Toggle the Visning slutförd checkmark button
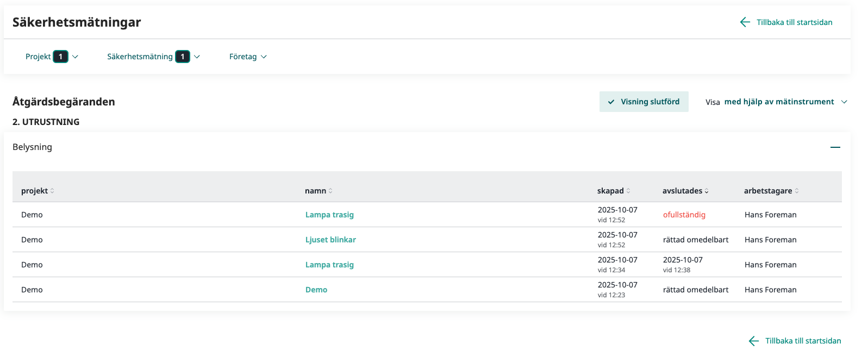Viewport: 868px width, 356px height. [644, 102]
